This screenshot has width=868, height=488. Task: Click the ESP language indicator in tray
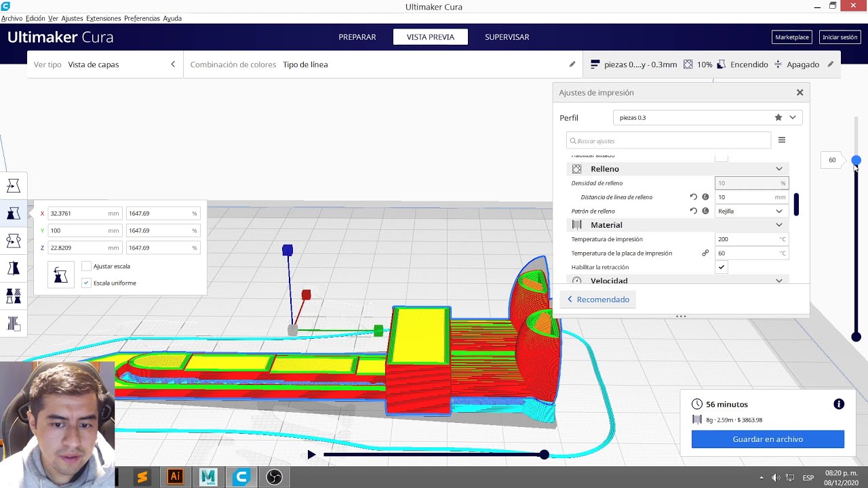[808, 478]
